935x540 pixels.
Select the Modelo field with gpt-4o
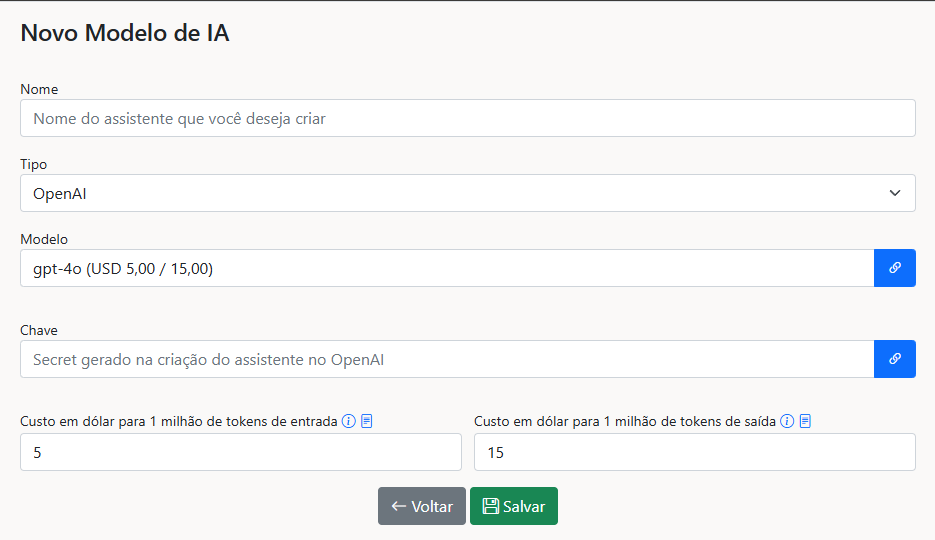tap(447, 268)
